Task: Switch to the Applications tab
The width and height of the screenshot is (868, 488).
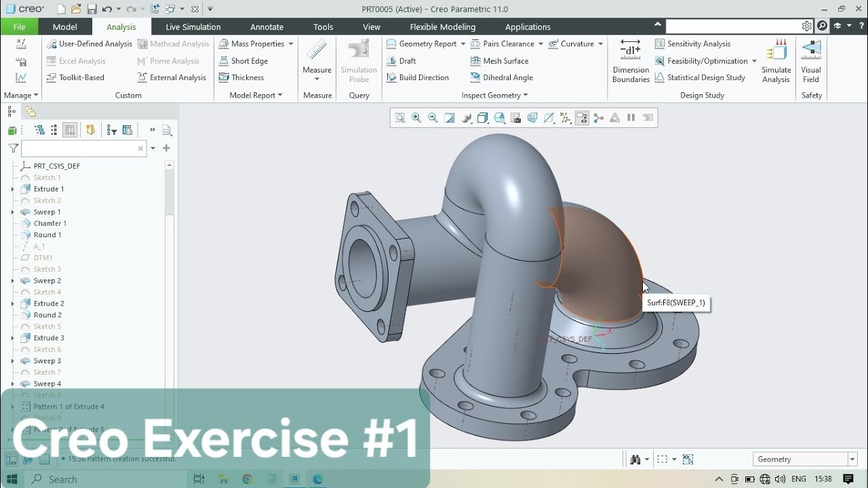Action: 528,26
